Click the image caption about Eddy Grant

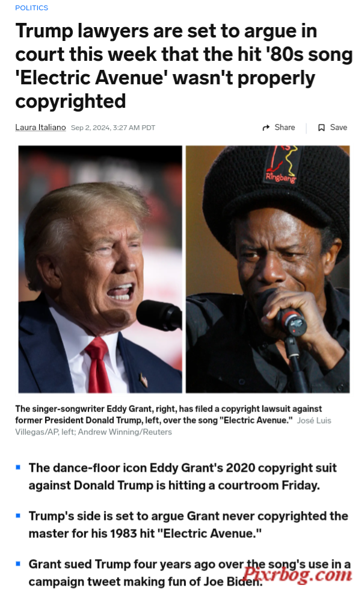pyautogui.click(x=168, y=414)
